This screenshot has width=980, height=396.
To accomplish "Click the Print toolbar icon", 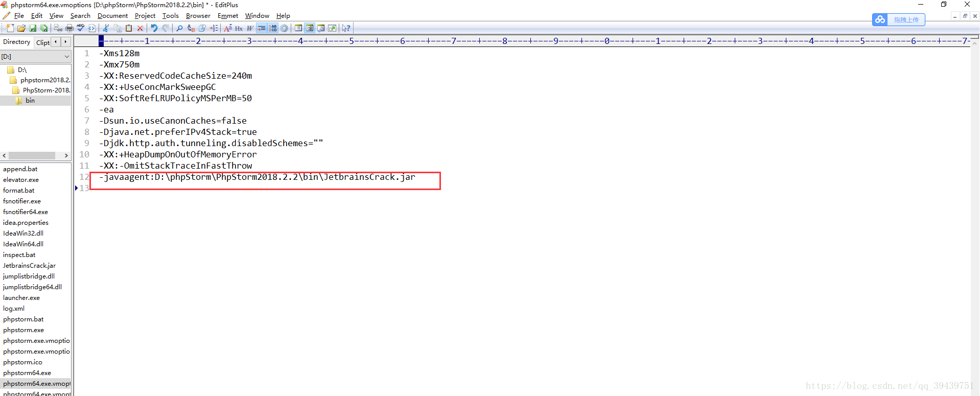I will point(69,28).
